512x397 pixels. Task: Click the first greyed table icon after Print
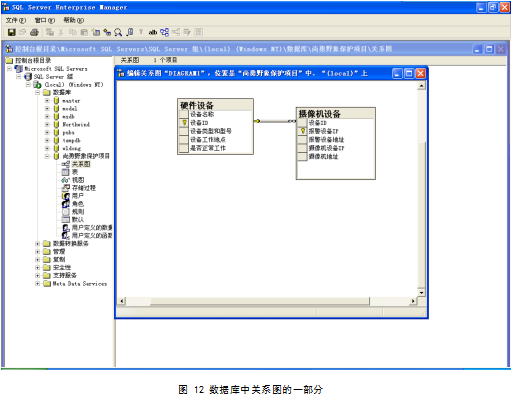[x=50, y=32]
